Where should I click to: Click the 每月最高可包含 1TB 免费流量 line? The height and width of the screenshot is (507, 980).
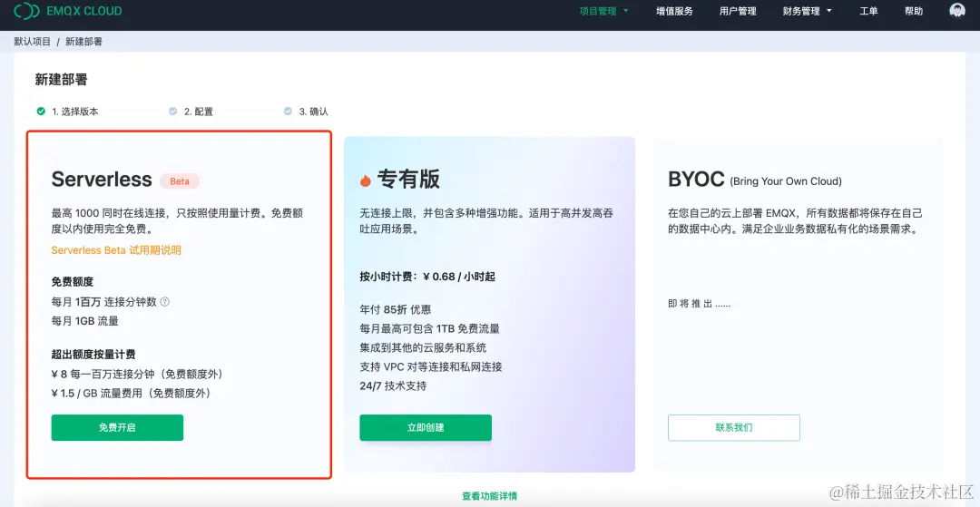point(429,329)
